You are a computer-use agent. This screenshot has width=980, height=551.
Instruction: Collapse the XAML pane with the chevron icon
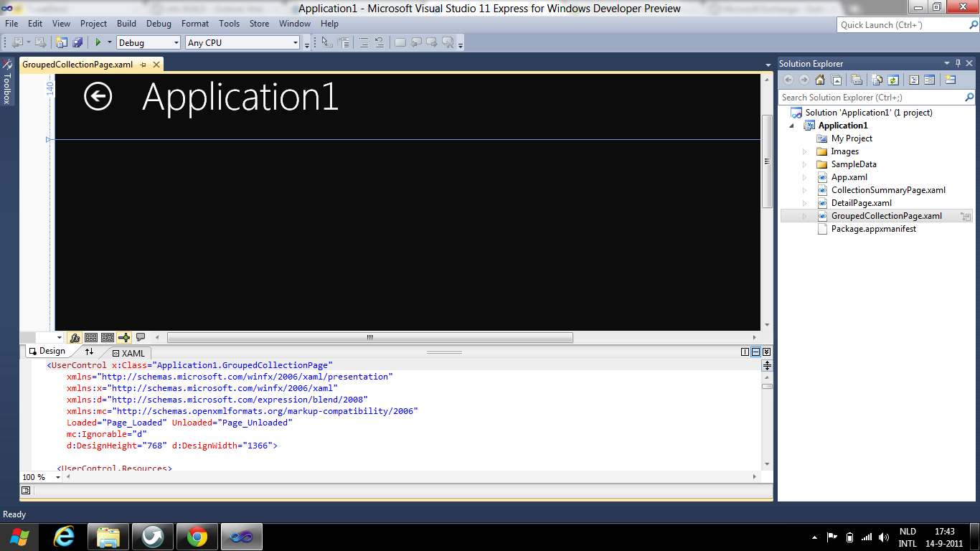pyautogui.click(x=766, y=352)
